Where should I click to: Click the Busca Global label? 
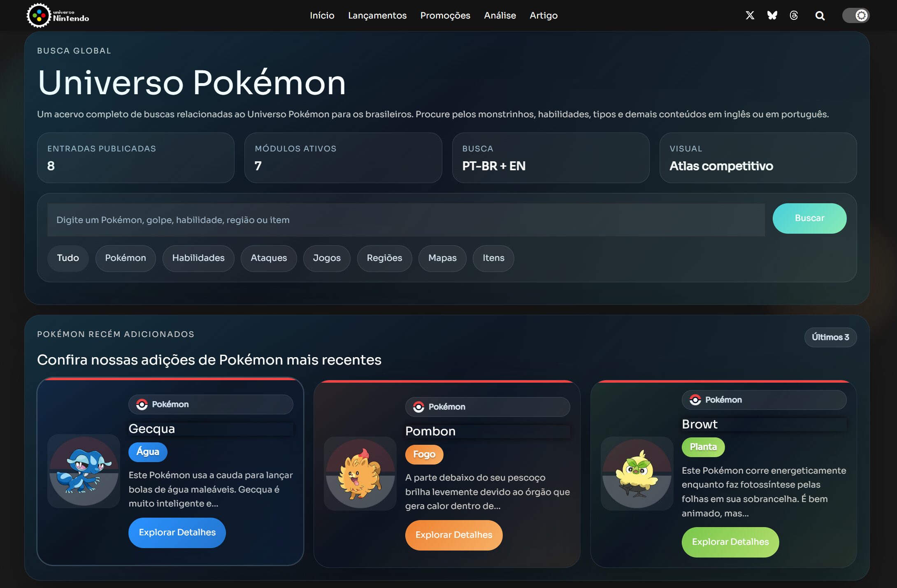pos(74,51)
